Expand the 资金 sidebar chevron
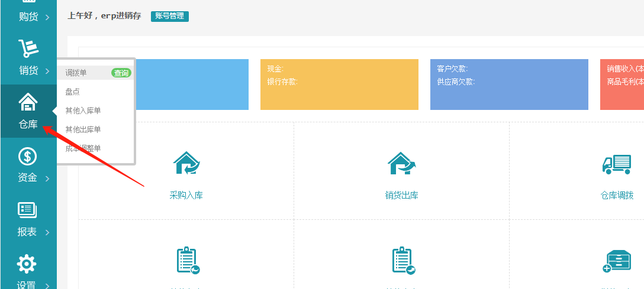Screen dimensions: 644x289 [x=47, y=178]
